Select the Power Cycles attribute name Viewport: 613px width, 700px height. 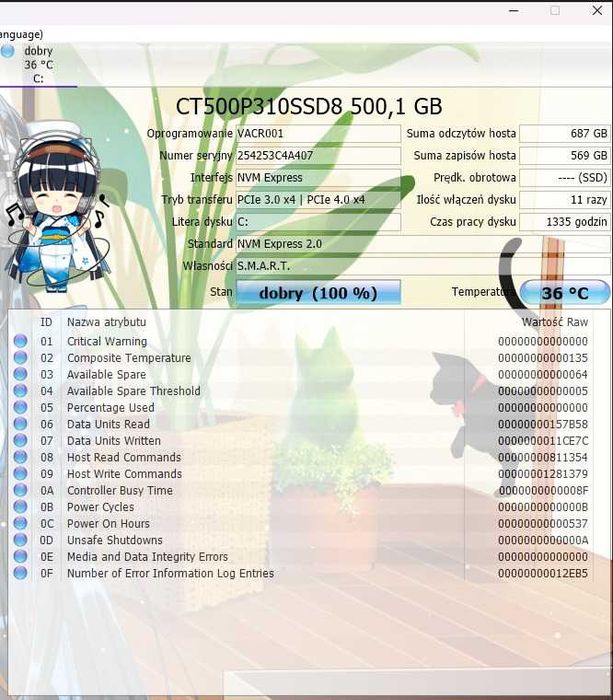pos(100,506)
